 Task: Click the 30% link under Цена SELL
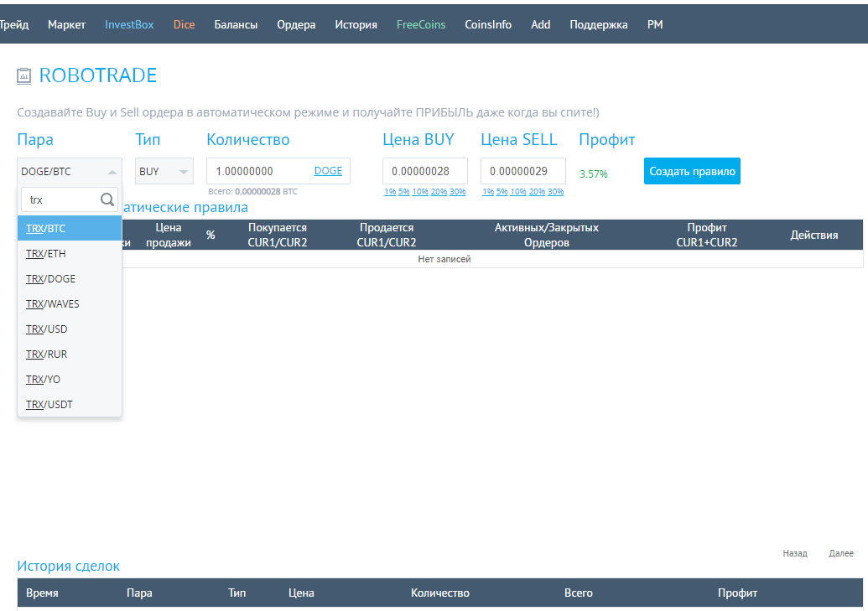click(555, 191)
